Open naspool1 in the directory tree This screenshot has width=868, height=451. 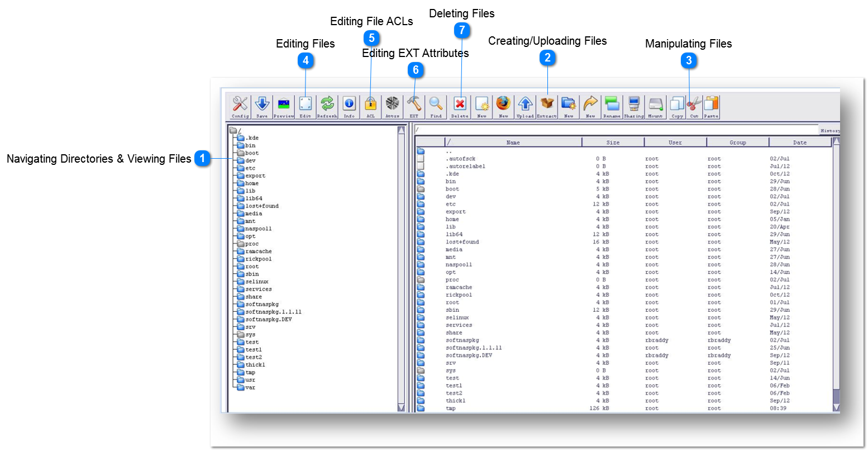[254, 229]
